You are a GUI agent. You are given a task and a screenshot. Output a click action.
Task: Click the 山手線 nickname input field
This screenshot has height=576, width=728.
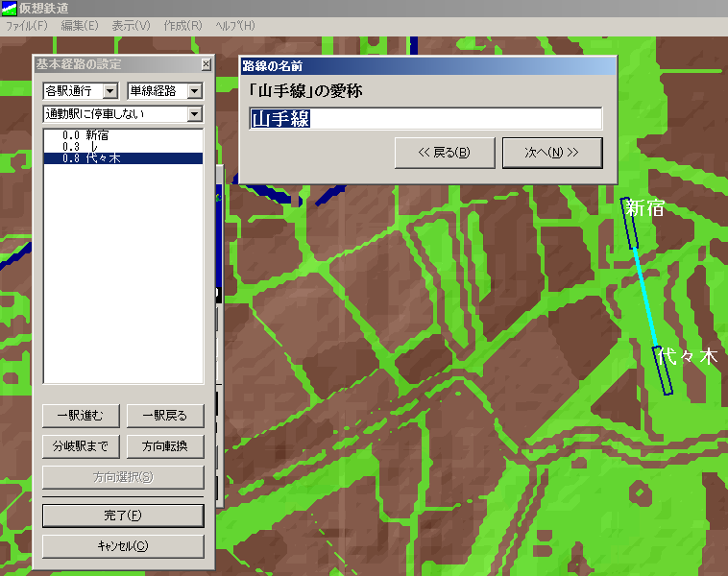[425, 118]
